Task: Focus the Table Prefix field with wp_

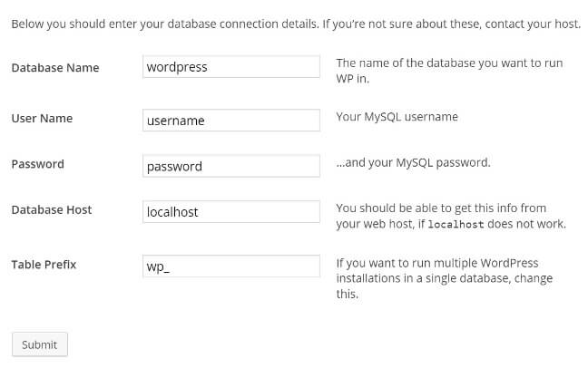Action: [231, 266]
